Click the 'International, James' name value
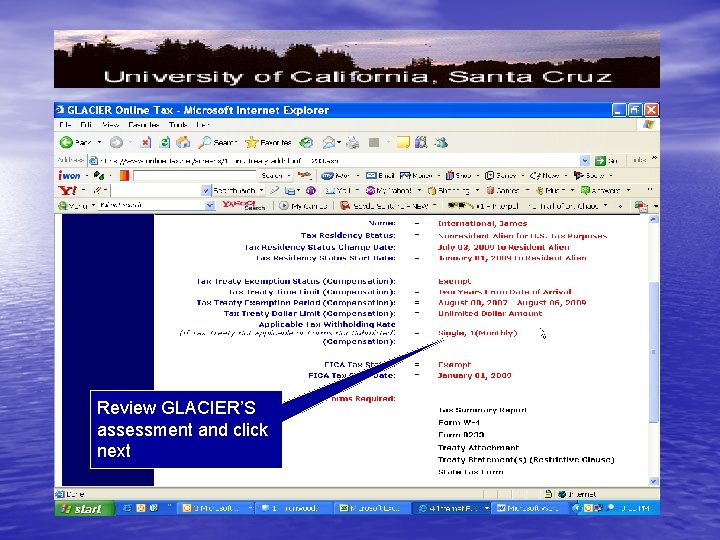Viewport: 720px width, 540px height. coord(483,224)
